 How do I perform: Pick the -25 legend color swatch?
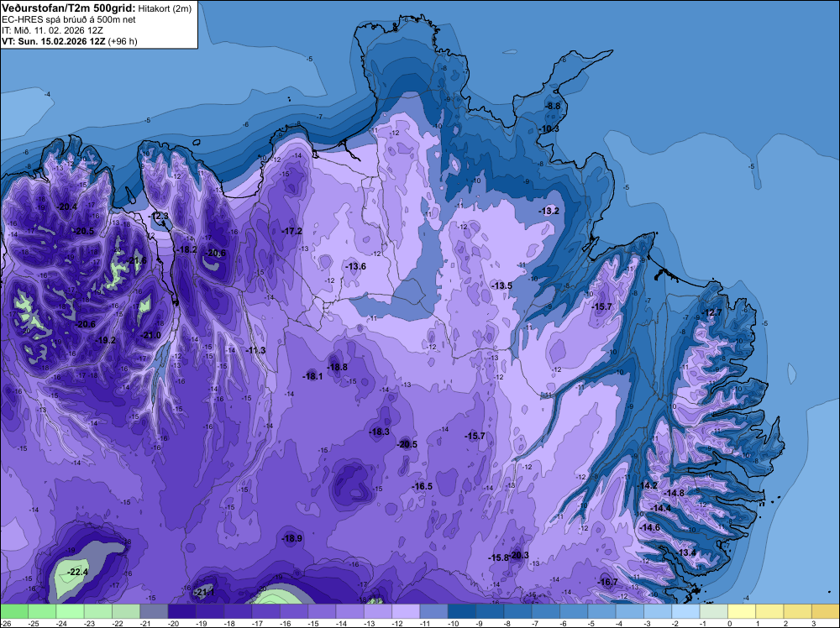click(x=42, y=611)
